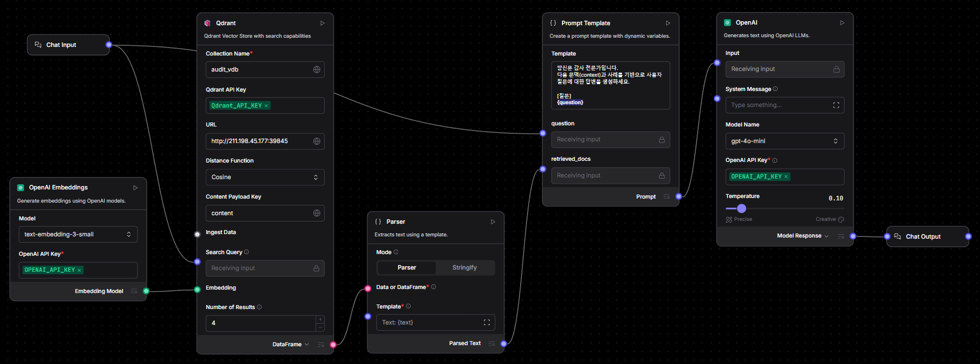Open Distance Function Cosine dropdown
The width and height of the screenshot is (980, 364).
[x=265, y=177]
